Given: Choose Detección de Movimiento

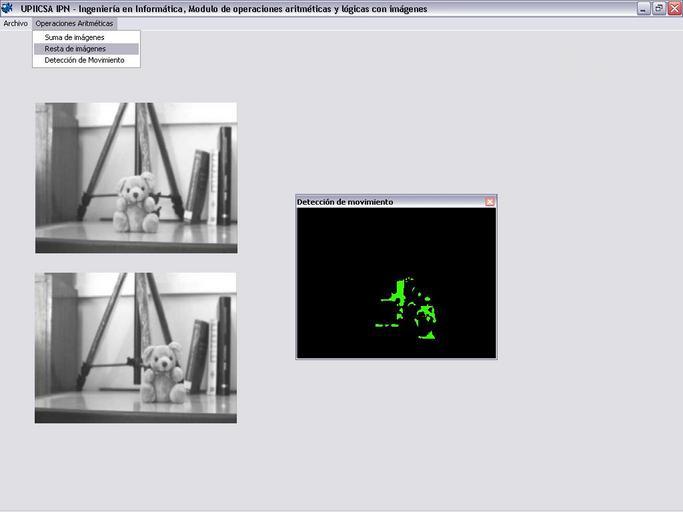Looking at the screenshot, I should (x=86, y=60).
